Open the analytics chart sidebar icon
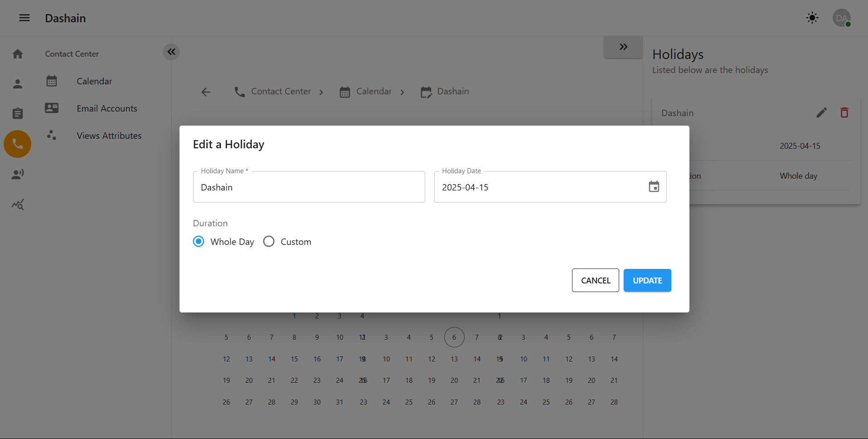The height and width of the screenshot is (439, 868). point(18,205)
